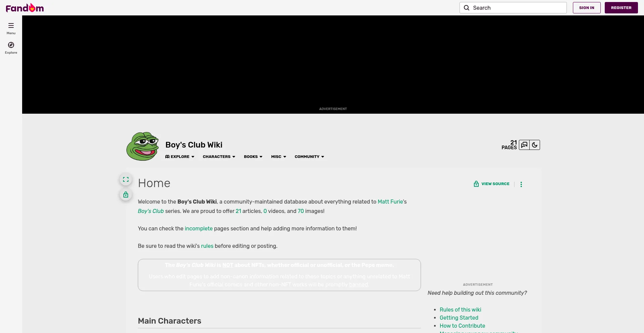
Task: Open the Misc navigation menu
Action: pyautogui.click(x=278, y=157)
